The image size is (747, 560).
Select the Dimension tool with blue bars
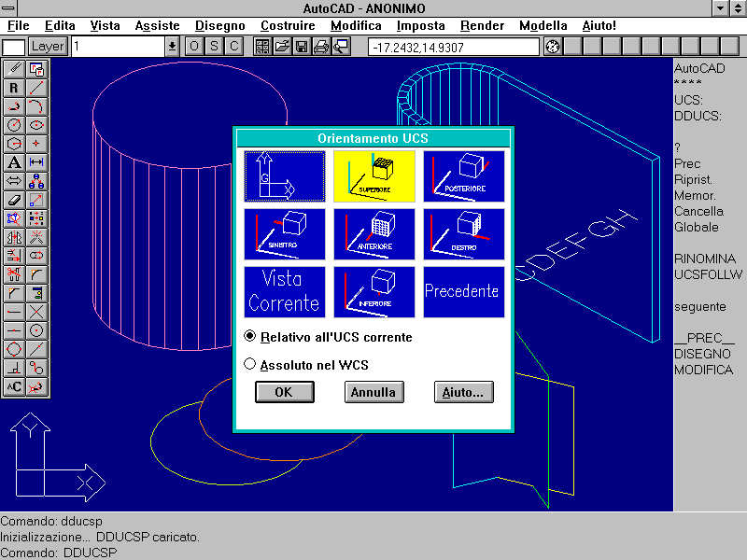(x=36, y=162)
